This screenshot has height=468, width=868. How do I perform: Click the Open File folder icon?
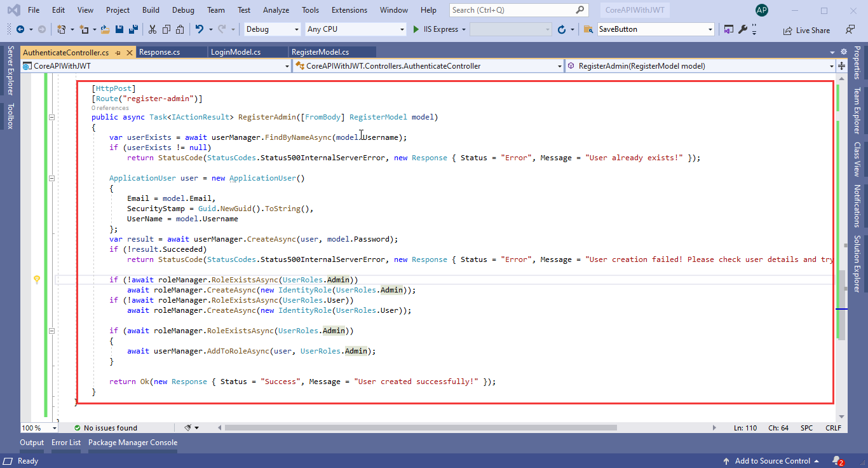(x=105, y=29)
